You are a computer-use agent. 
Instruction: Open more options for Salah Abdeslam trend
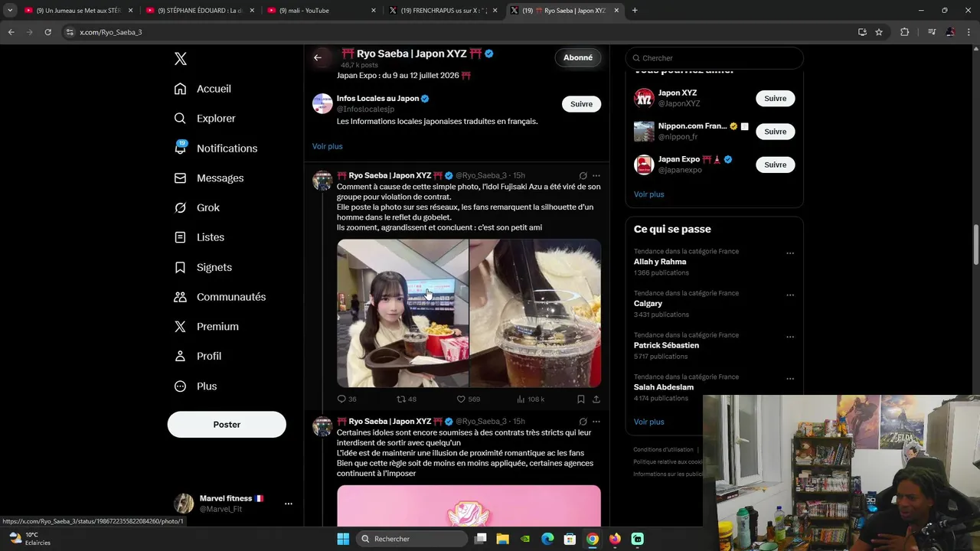click(790, 379)
